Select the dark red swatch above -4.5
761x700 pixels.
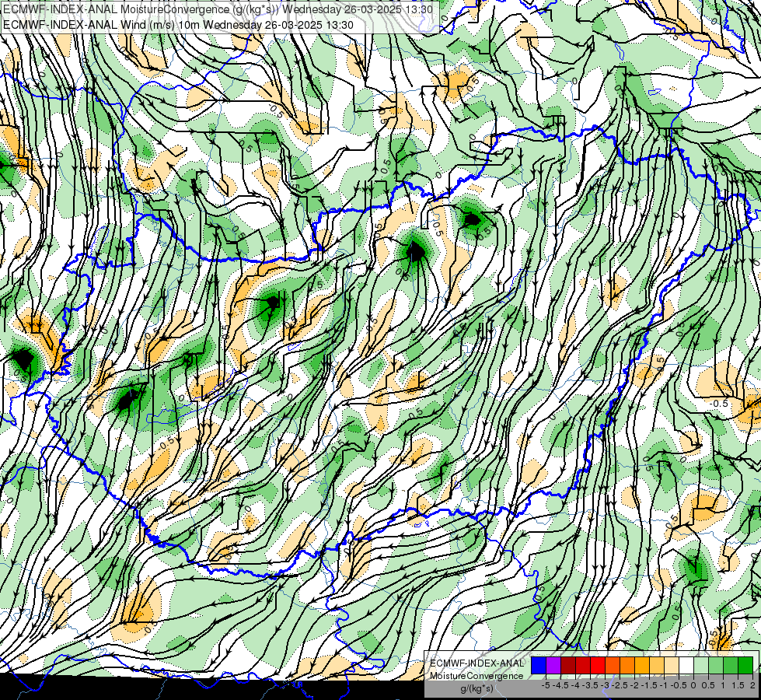coord(568,666)
